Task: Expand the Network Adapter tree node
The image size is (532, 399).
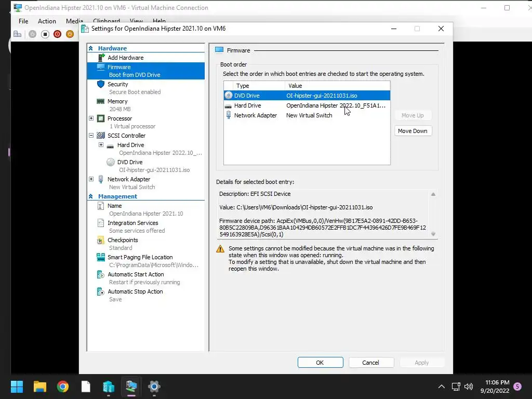Action: (91, 179)
